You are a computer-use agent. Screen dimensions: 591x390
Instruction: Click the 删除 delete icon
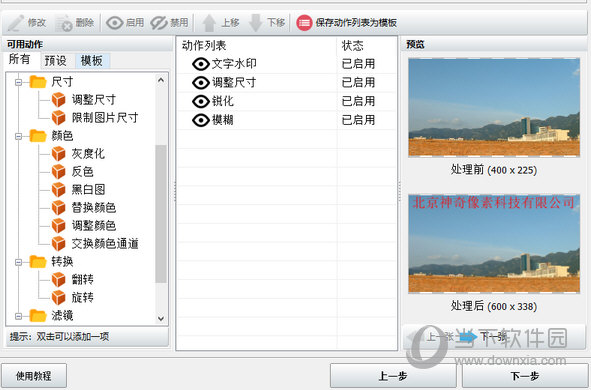click(x=64, y=23)
